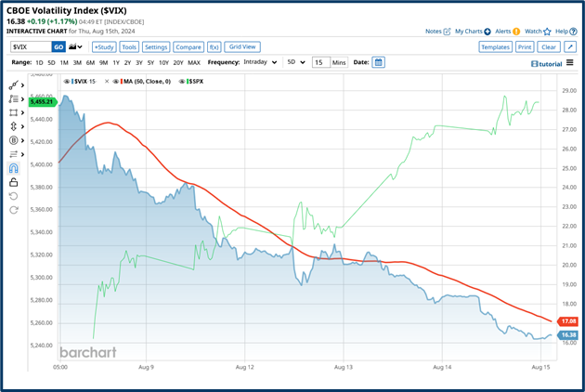585x392 pixels.
Task: Click the 16.38 blue value label
Action: (567, 335)
